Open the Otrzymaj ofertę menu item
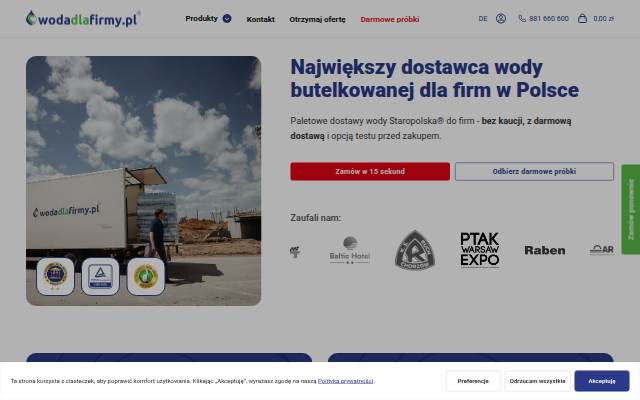Image resolution: width=640 pixels, height=400 pixels. (317, 19)
